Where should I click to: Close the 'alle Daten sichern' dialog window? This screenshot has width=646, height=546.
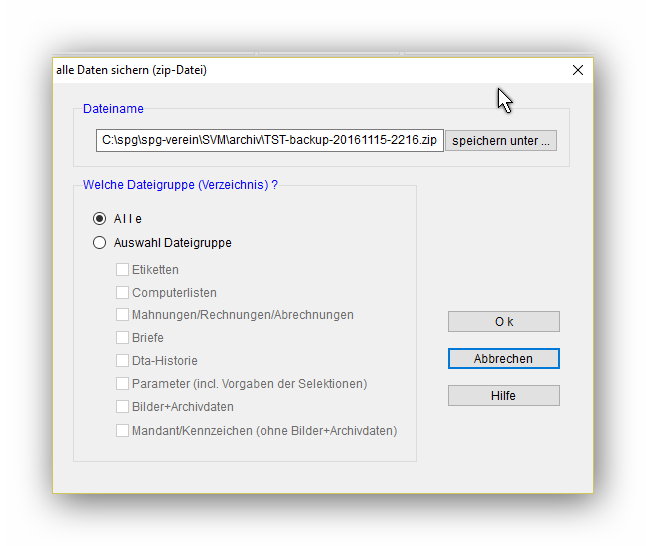pyautogui.click(x=577, y=70)
